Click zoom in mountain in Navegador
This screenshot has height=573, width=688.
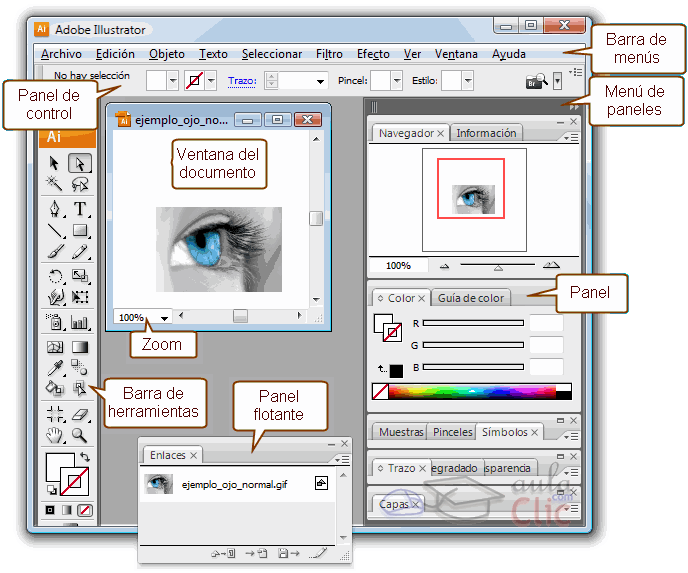pyautogui.click(x=551, y=265)
